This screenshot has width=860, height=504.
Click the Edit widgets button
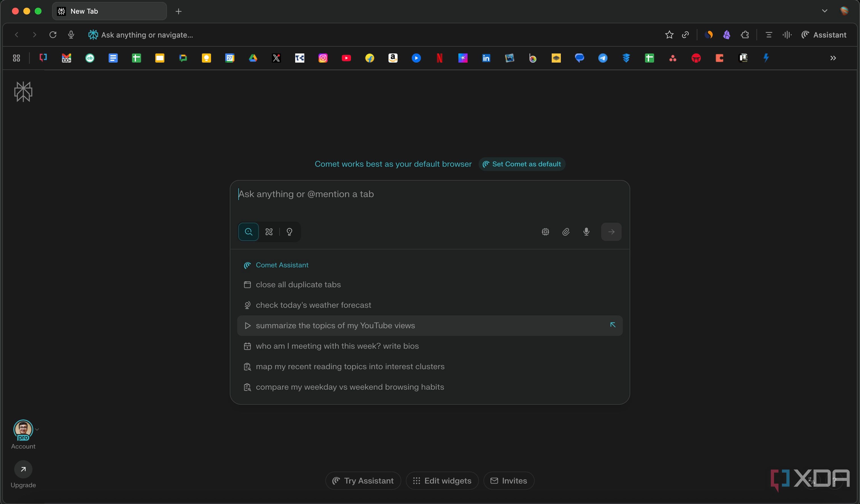tap(442, 481)
